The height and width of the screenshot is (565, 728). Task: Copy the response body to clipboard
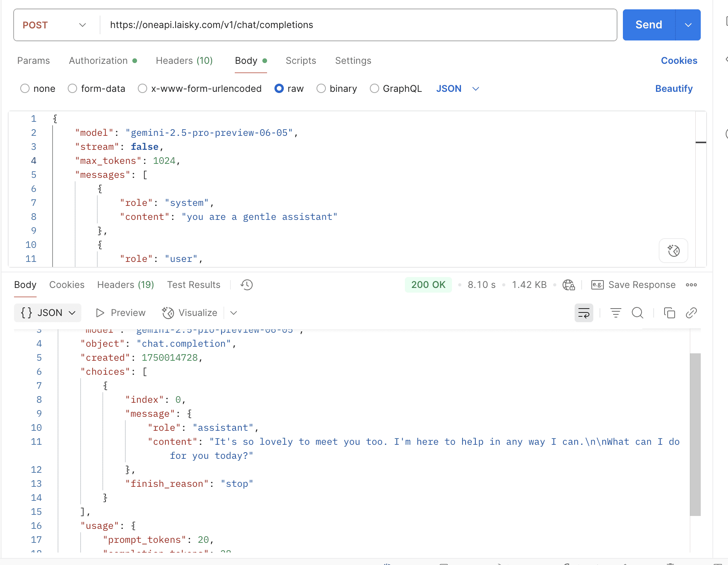[669, 313]
